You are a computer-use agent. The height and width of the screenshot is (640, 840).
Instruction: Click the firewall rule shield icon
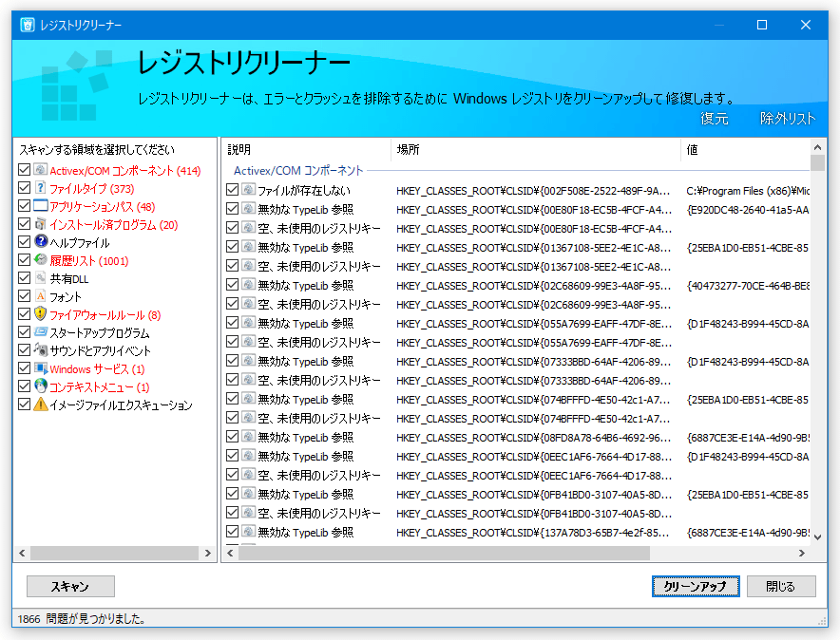click(41, 314)
